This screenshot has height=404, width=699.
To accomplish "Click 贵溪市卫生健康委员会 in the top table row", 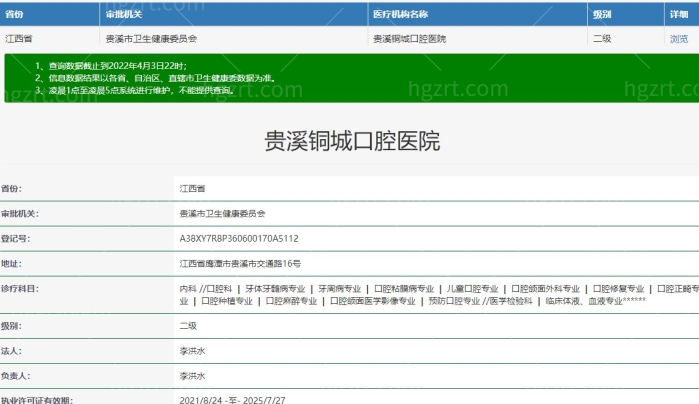I will [x=151, y=39].
